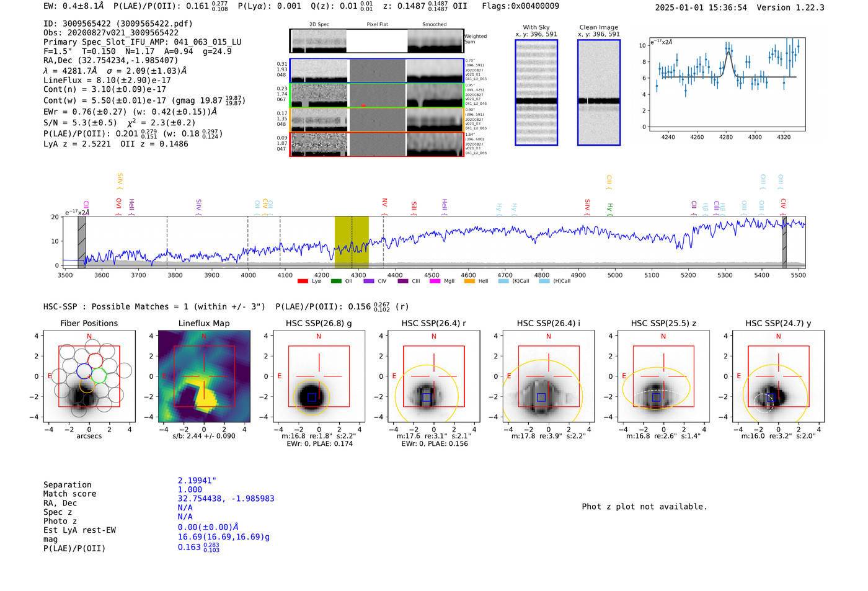Viewport: 868px width, 591px height.
Task: Click the Flags:0x00400009 text
Action: (520, 6)
